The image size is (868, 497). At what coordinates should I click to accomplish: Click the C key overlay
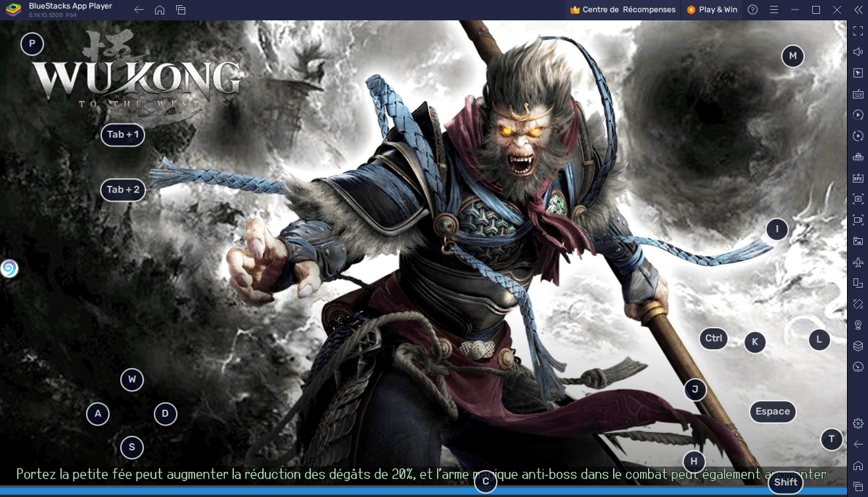coord(486,483)
